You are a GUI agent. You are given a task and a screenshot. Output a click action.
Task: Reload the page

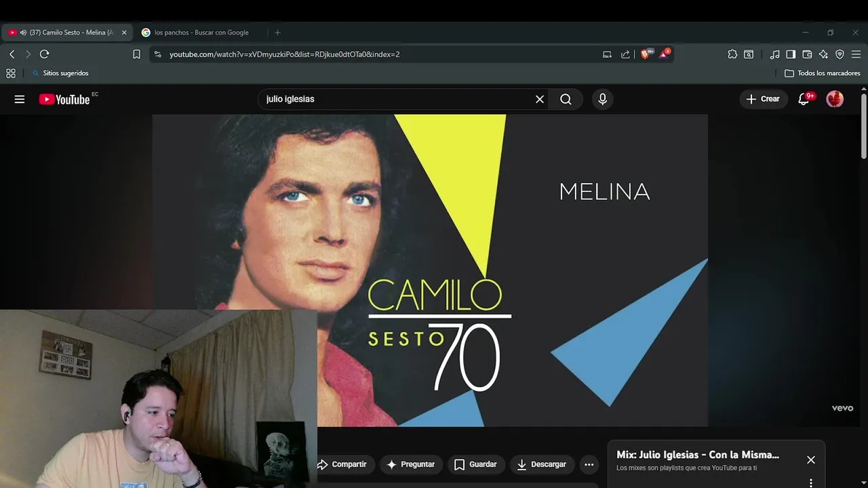click(45, 54)
